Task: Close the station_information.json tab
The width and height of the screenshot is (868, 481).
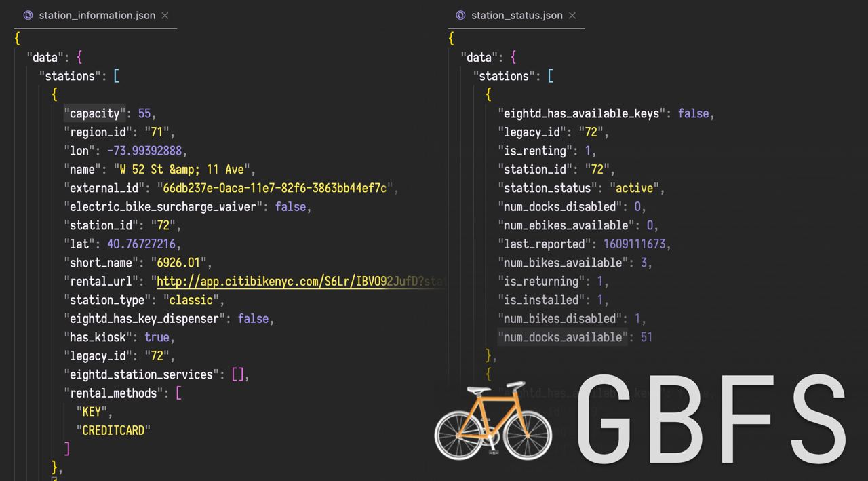Action: point(164,15)
